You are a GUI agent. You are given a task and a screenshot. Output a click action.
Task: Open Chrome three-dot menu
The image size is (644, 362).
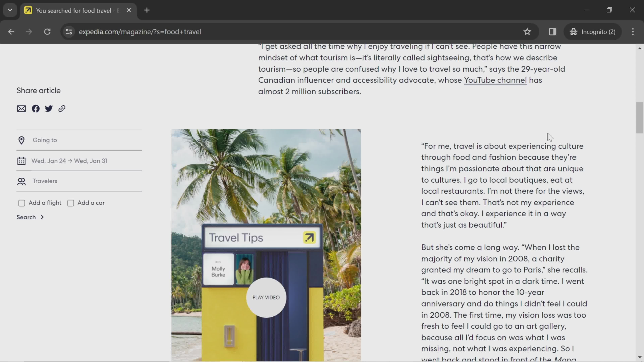[633, 32]
